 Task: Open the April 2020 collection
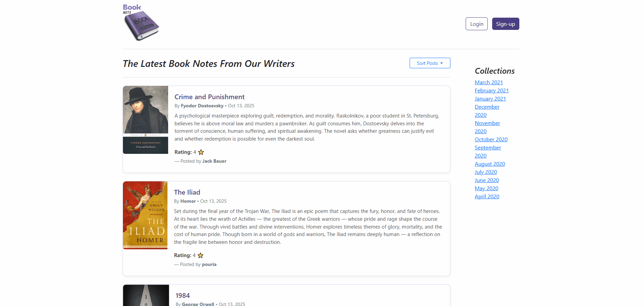coord(487,196)
